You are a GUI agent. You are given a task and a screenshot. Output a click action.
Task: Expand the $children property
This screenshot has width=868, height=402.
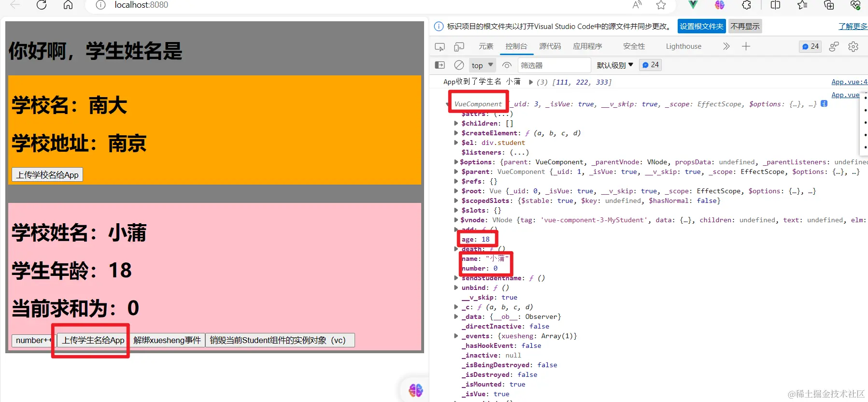pyautogui.click(x=456, y=123)
